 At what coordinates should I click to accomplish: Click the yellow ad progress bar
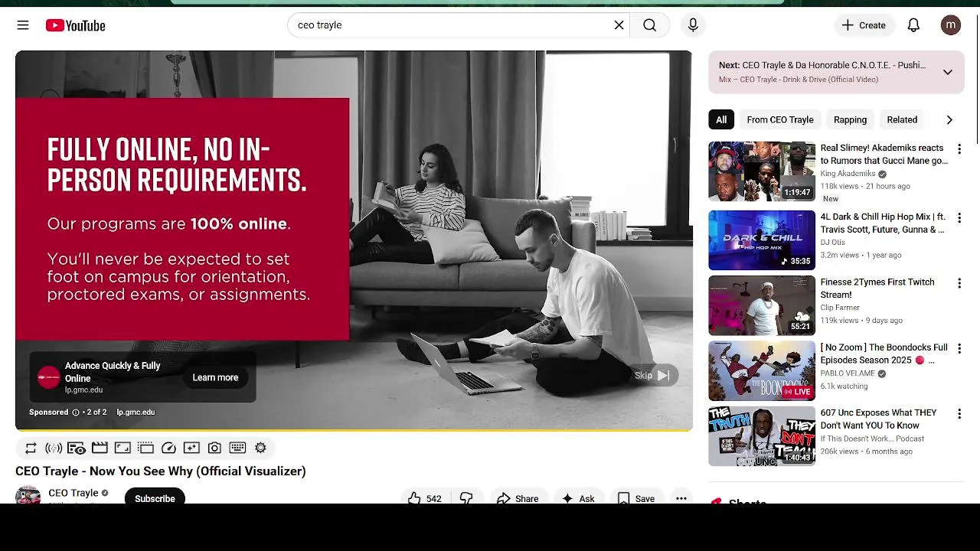(354, 430)
